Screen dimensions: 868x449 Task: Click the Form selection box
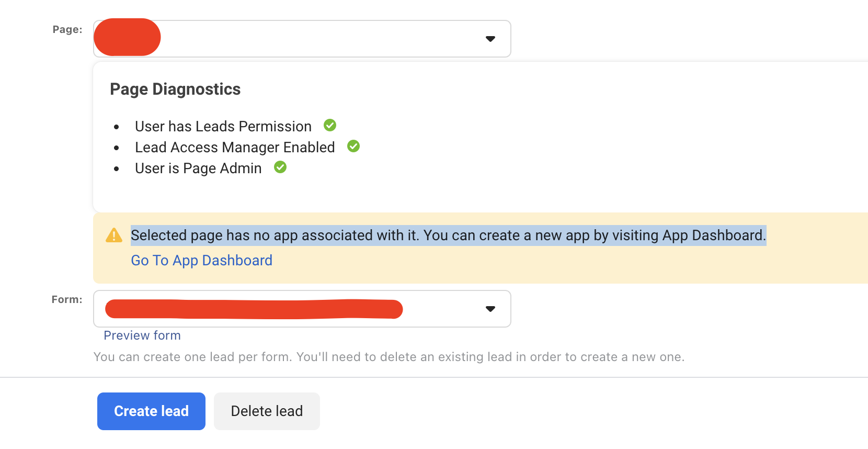point(302,309)
